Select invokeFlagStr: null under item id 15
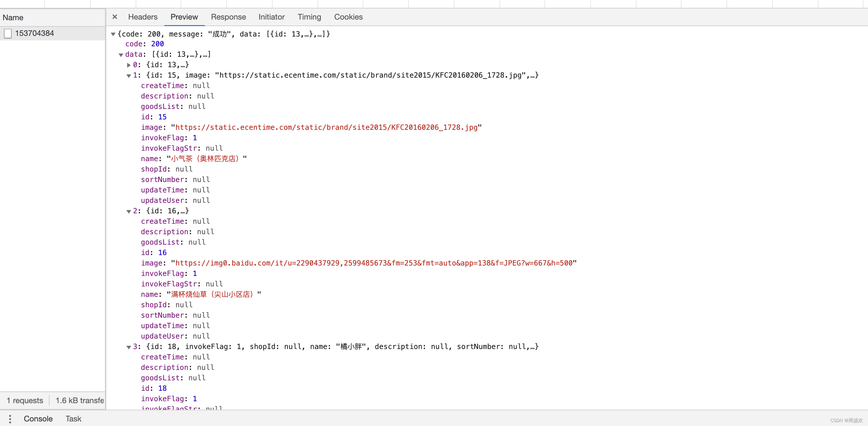The width and height of the screenshot is (868, 426). (182, 148)
